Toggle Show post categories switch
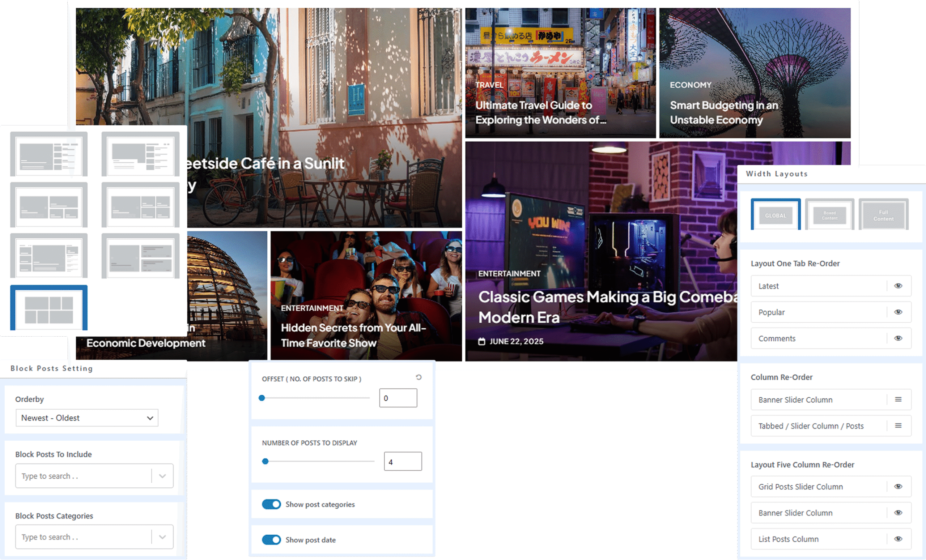The image size is (926, 560). point(271,504)
